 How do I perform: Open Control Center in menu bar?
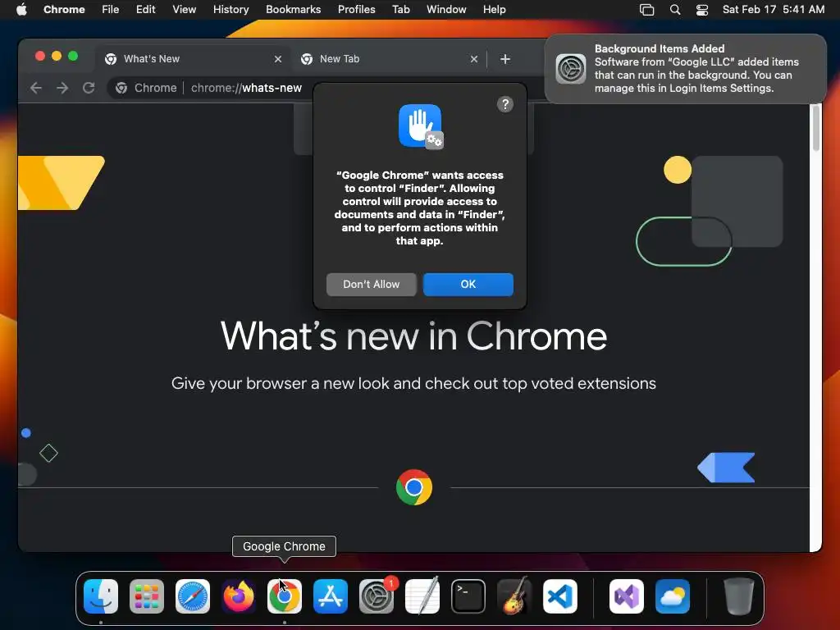click(x=702, y=10)
